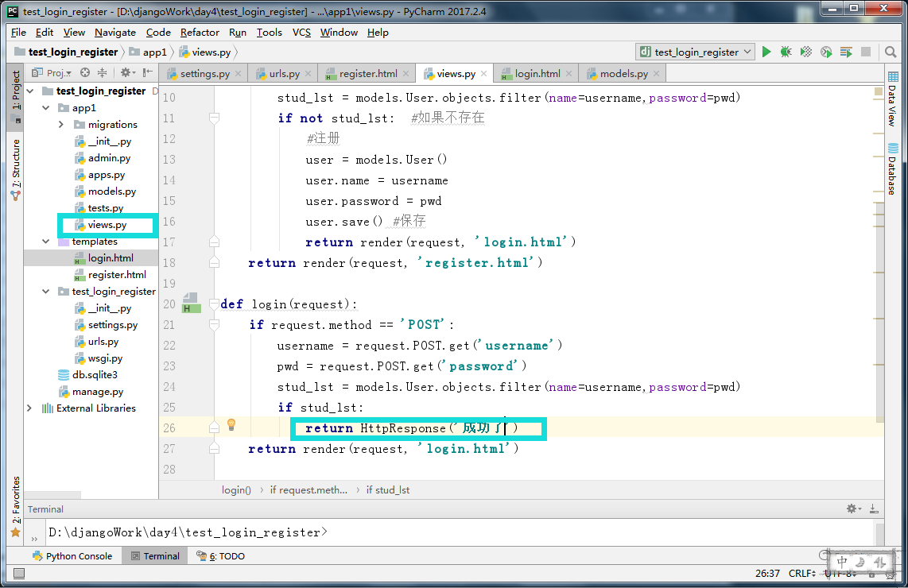908x588 pixels.
Task: Collapse the app1 folder
Action: coord(46,107)
